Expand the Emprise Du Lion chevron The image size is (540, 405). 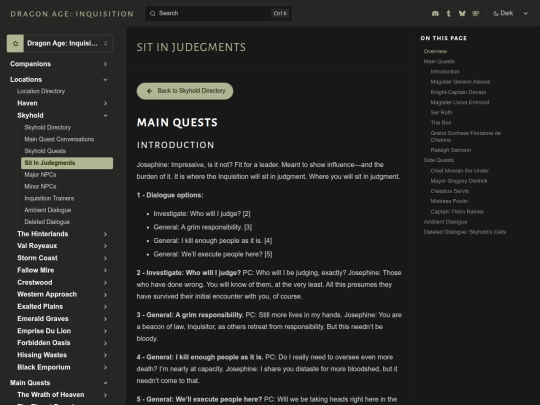point(105,331)
